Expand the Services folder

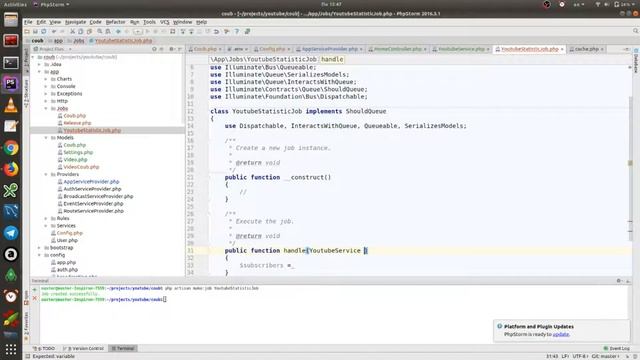click(x=46, y=226)
